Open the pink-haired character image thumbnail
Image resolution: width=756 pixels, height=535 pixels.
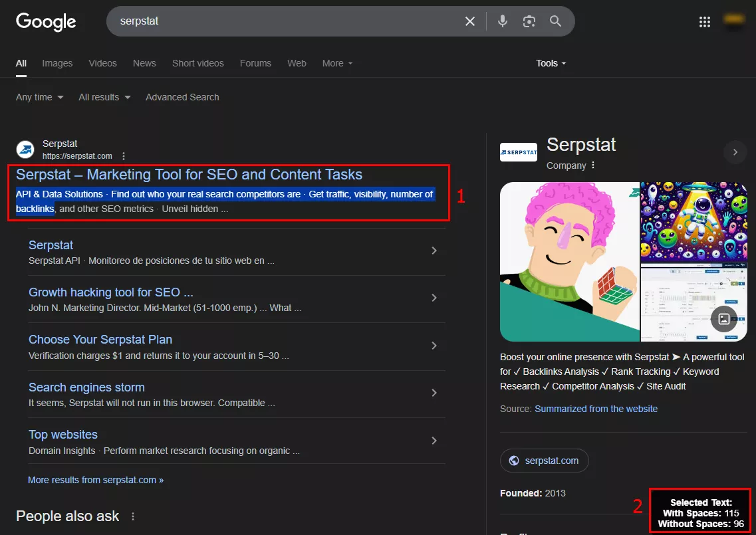tap(569, 262)
